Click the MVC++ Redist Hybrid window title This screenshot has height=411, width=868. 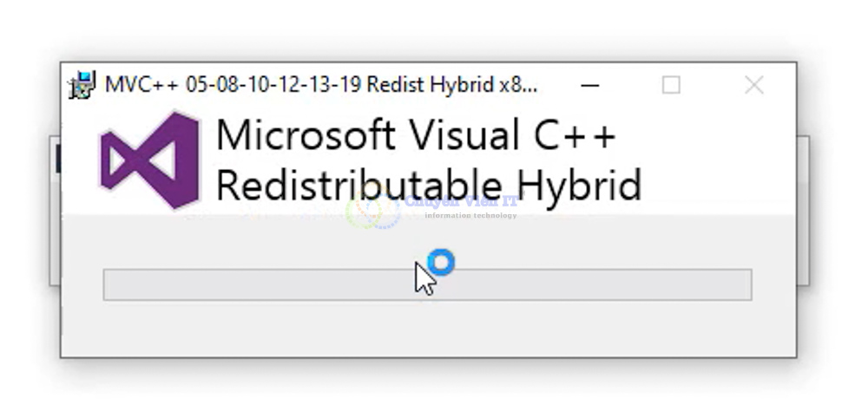point(321,85)
